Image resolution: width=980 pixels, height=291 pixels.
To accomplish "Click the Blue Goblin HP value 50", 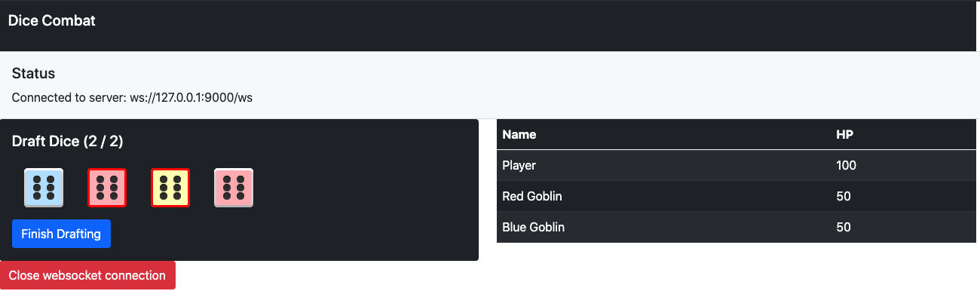I will click(844, 227).
